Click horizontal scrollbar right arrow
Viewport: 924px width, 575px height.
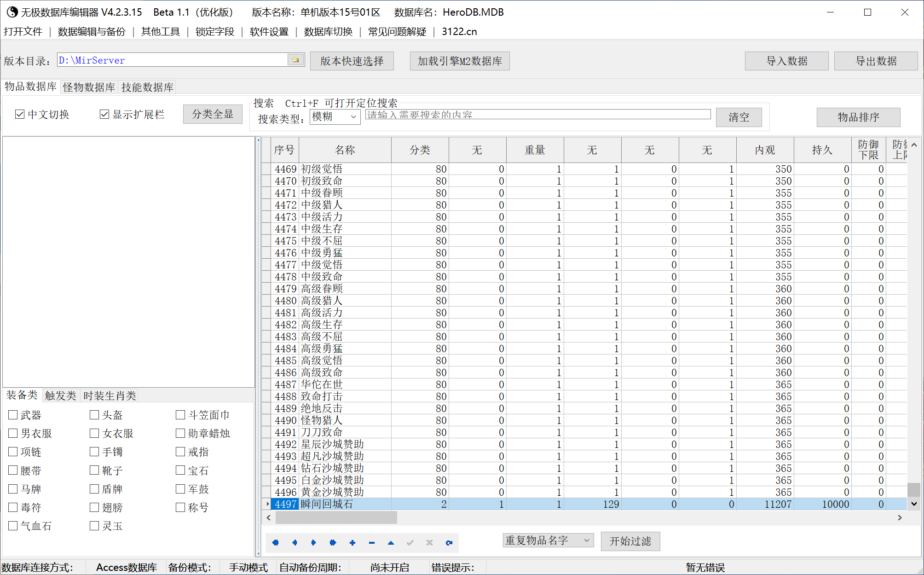coord(900,518)
